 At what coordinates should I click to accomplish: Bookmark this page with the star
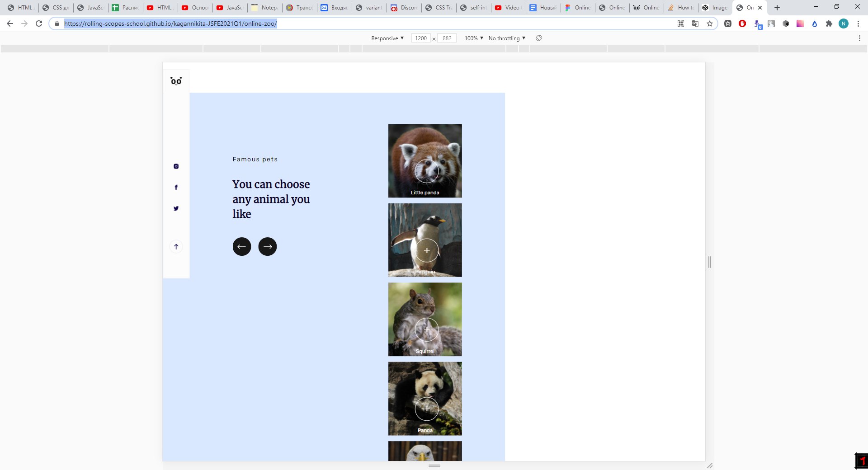710,23
